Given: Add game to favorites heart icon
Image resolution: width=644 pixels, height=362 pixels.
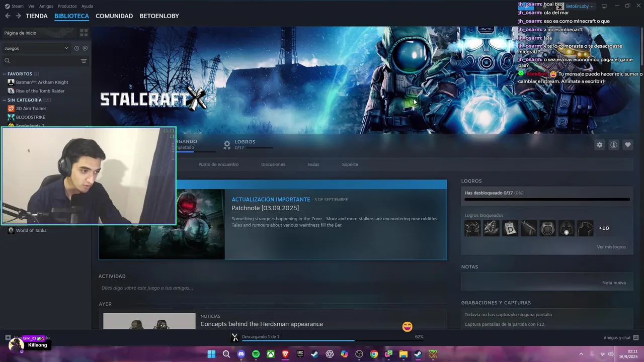Looking at the screenshot, I should [628, 145].
